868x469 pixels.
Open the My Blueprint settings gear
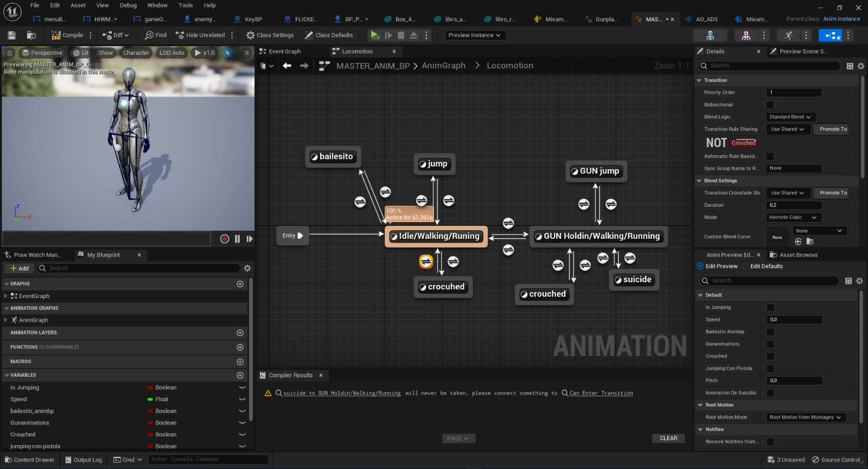tap(247, 268)
